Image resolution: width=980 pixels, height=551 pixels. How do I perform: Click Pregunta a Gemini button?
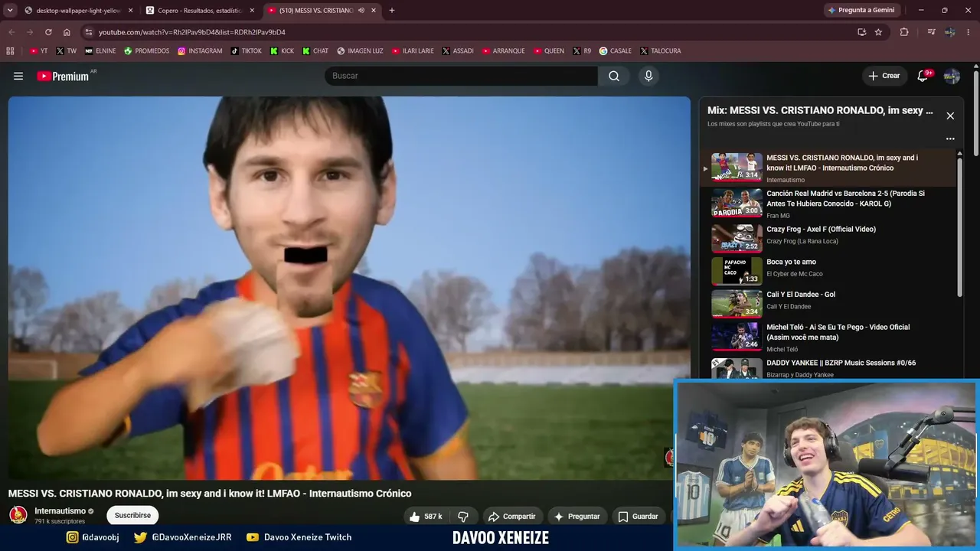861,11
